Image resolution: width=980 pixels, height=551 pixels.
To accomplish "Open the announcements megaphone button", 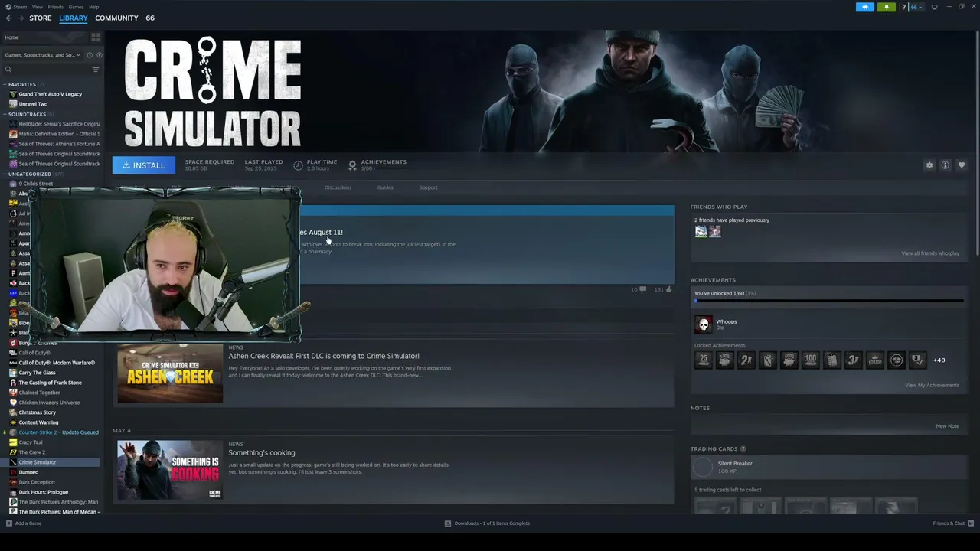I will click(864, 7).
